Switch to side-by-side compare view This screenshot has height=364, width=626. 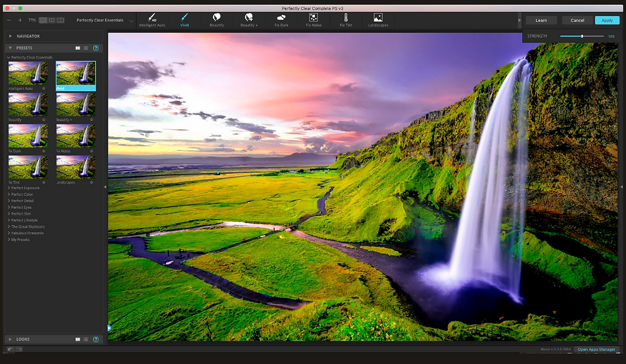51,20
